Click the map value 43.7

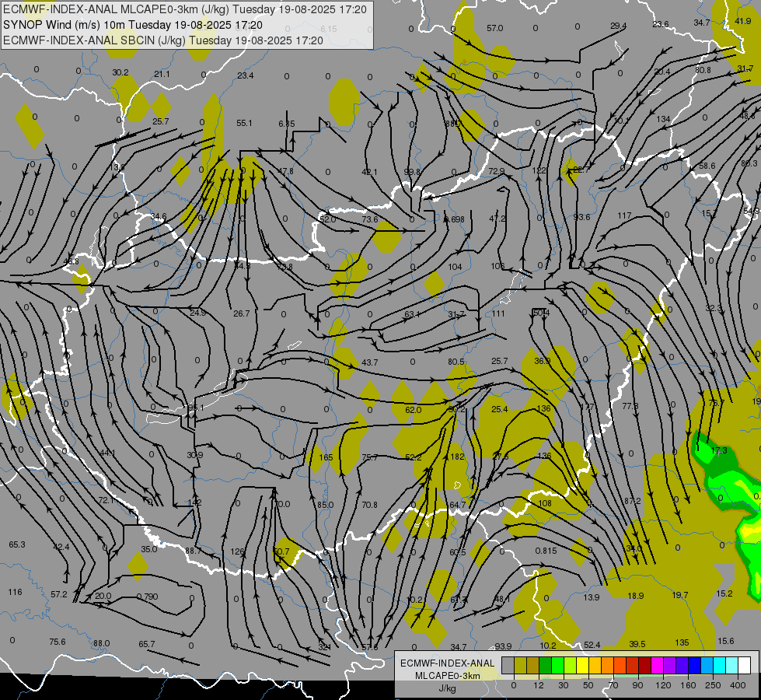click(x=370, y=362)
